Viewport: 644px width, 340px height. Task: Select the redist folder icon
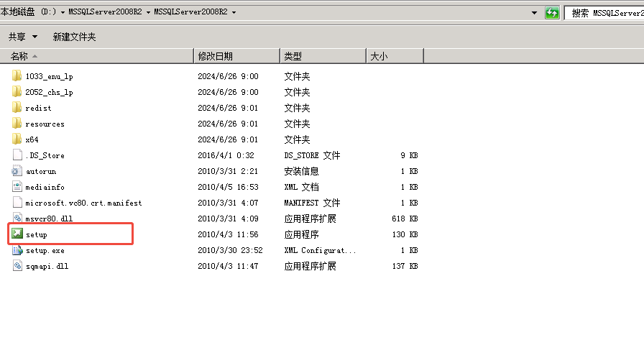coord(17,108)
